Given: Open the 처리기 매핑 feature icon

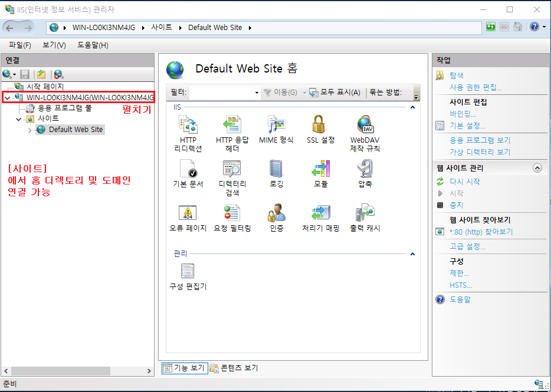Looking at the screenshot, I should (320, 213).
